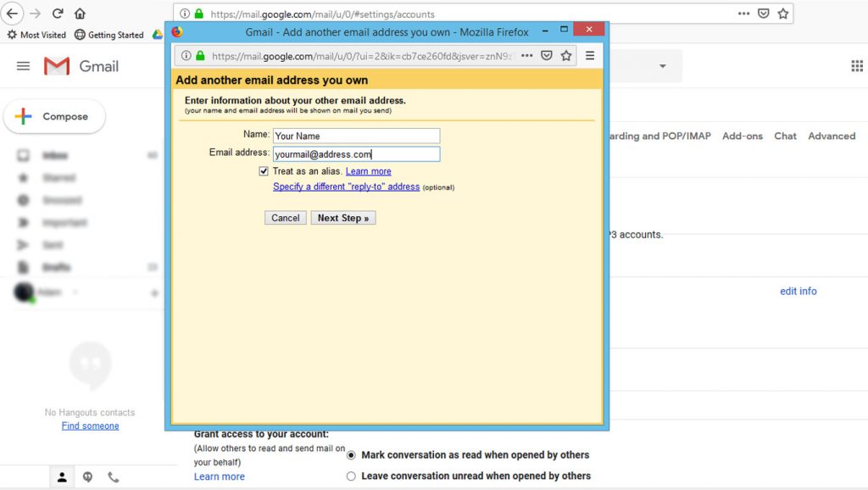
Task: Open the Google Drive bookmark icon
Action: click(157, 34)
